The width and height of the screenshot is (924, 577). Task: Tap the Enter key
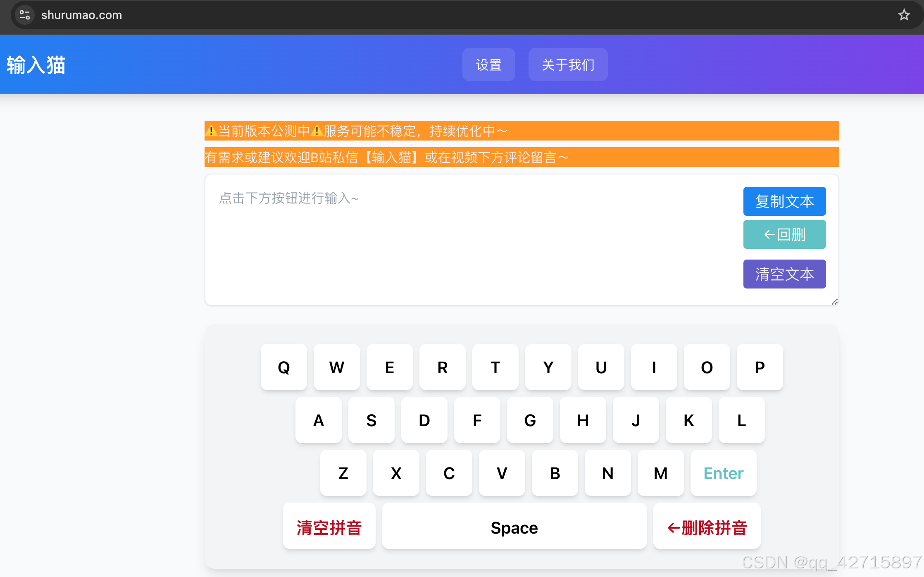[723, 473]
